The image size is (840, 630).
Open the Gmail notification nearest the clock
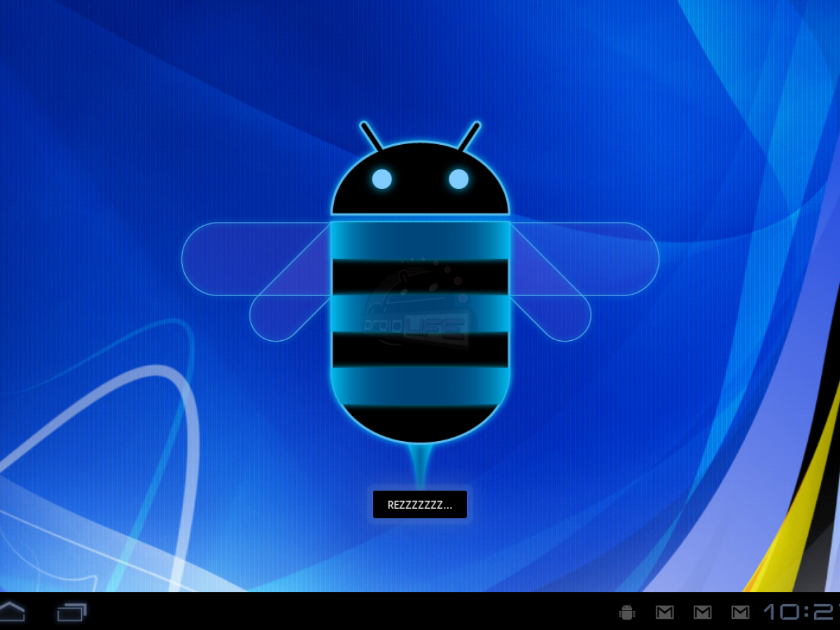[x=740, y=612]
